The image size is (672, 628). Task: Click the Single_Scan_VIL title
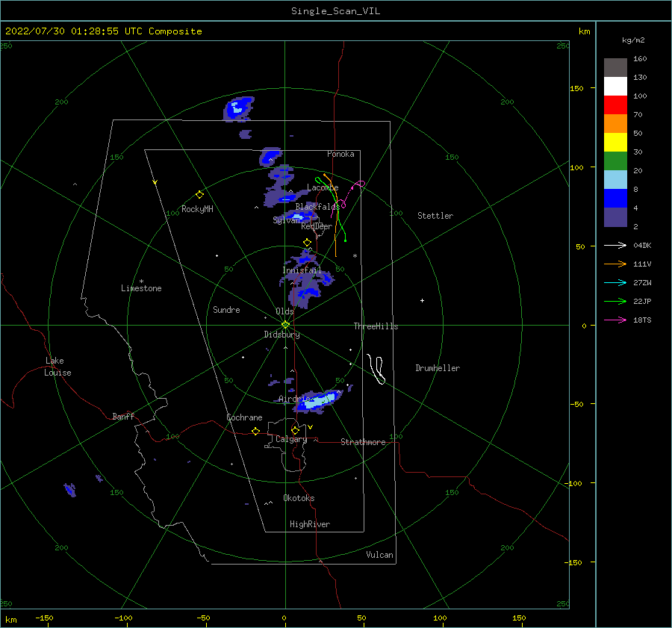[335, 11]
